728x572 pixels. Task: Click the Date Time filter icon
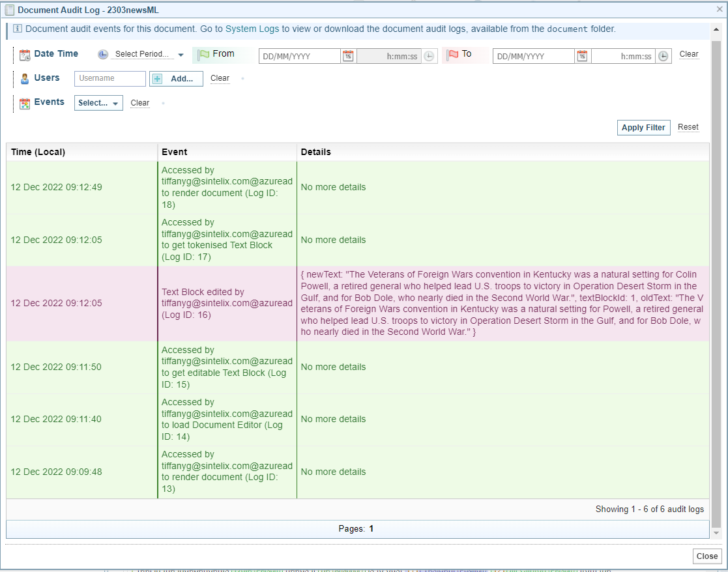point(25,55)
